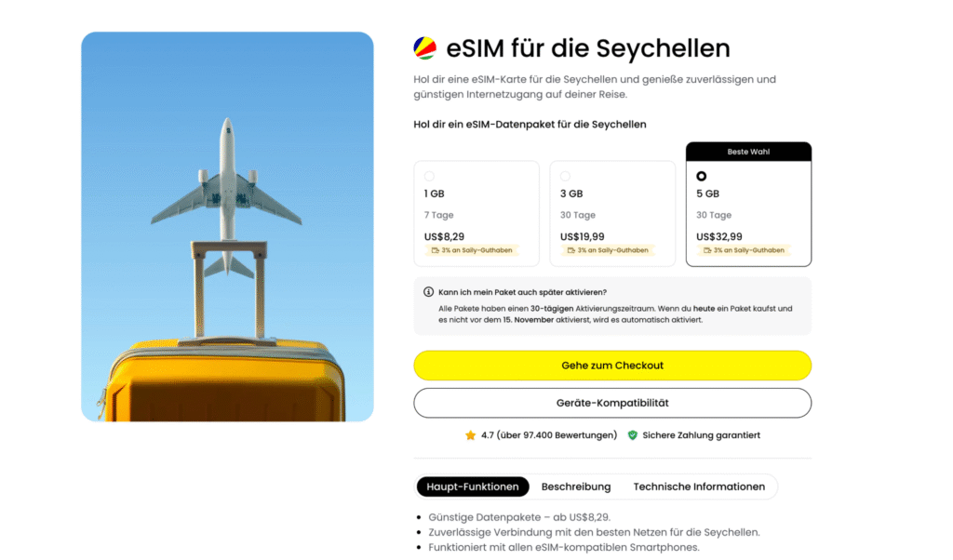This screenshot has height=560, width=953.
Task: Click the yellow bullet point beside cheap data packages
Action: click(421, 517)
